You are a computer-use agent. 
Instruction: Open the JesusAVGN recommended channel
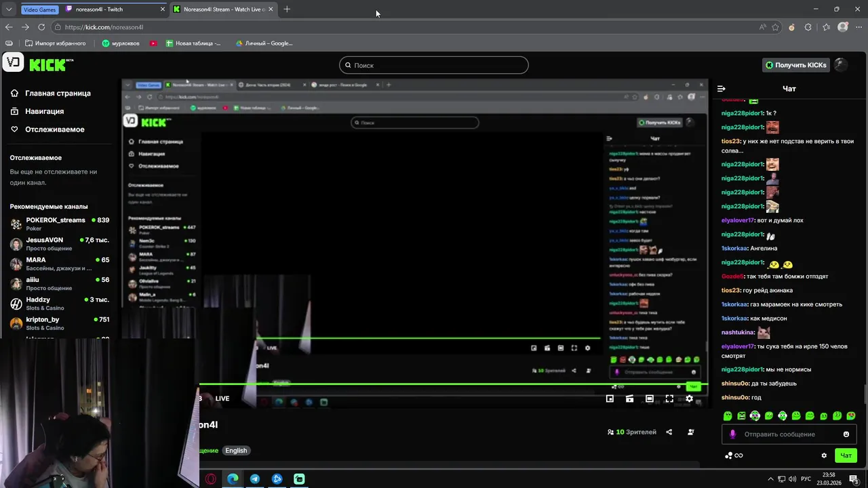tap(60, 243)
